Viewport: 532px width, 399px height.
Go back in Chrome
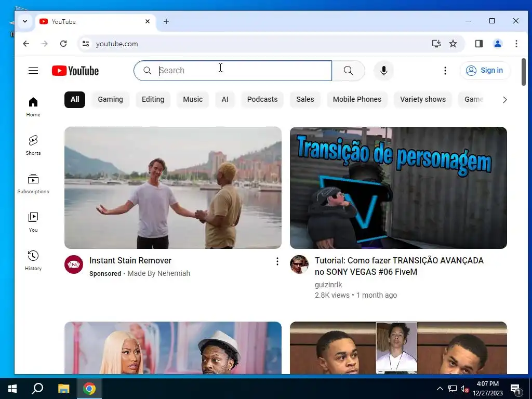click(x=26, y=44)
